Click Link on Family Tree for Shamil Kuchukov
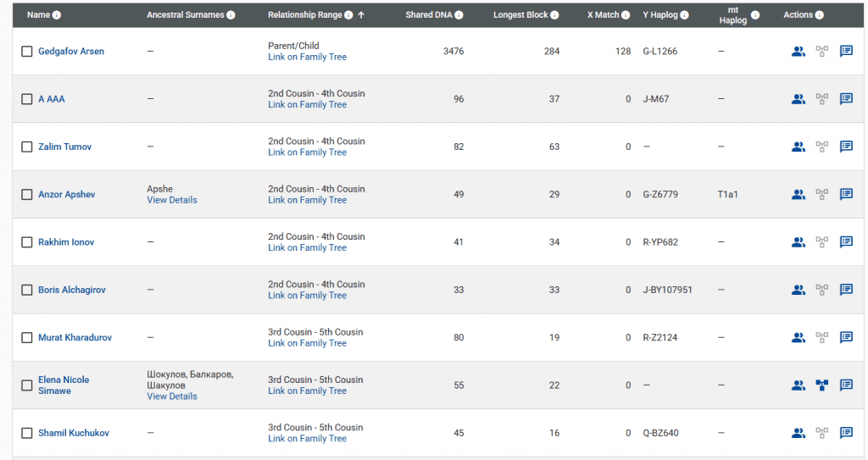The height and width of the screenshot is (460, 868). (x=307, y=439)
